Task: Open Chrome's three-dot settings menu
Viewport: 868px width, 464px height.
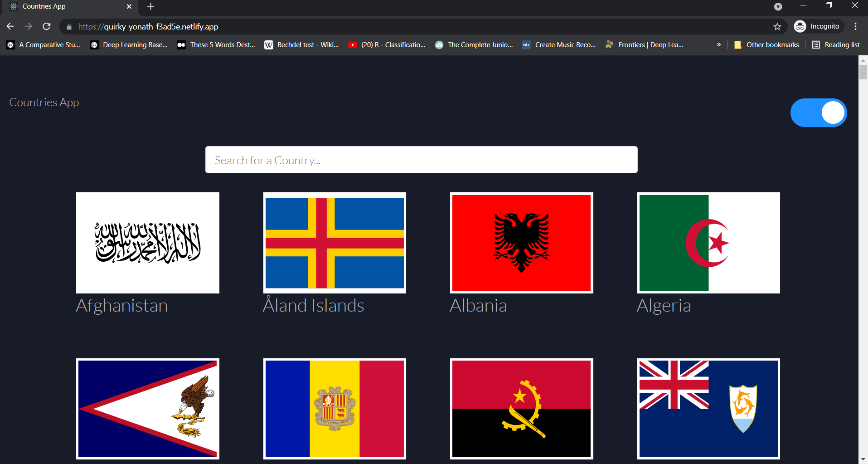Action: pyautogui.click(x=856, y=26)
